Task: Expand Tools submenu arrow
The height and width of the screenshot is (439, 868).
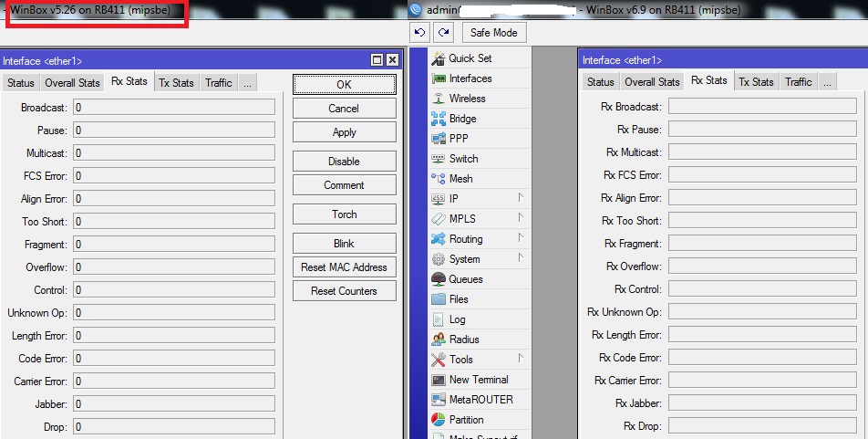Action: pyautogui.click(x=521, y=358)
